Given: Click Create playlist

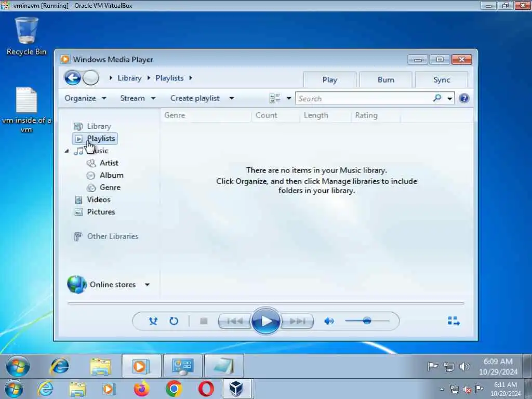Looking at the screenshot, I should coord(195,98).
